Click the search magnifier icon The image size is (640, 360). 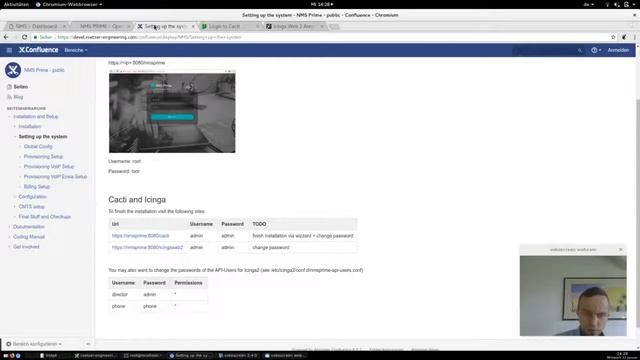point(580,50)
